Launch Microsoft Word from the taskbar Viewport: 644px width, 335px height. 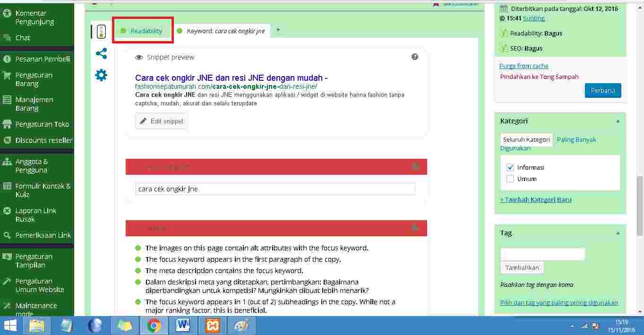(x=182, y=326)
